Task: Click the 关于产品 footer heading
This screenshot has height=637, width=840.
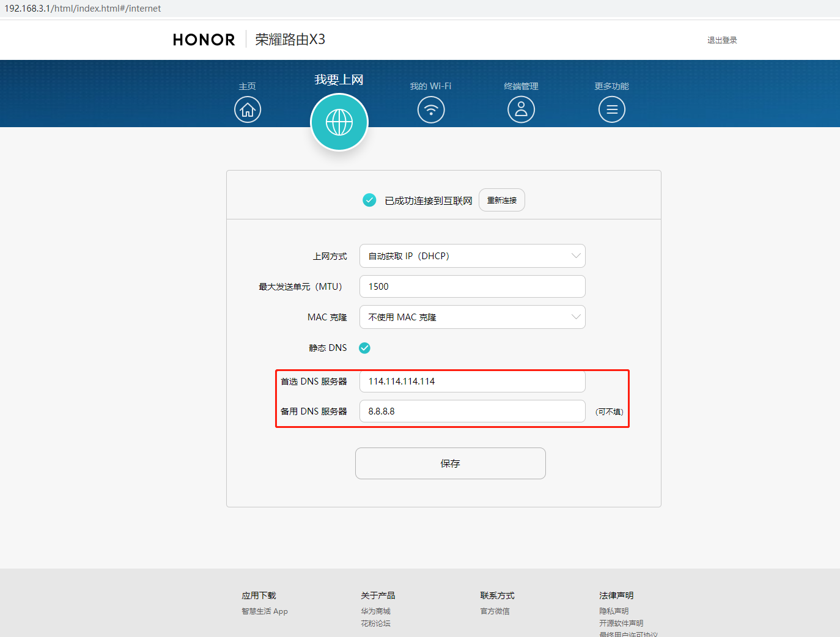Action: 378,595
